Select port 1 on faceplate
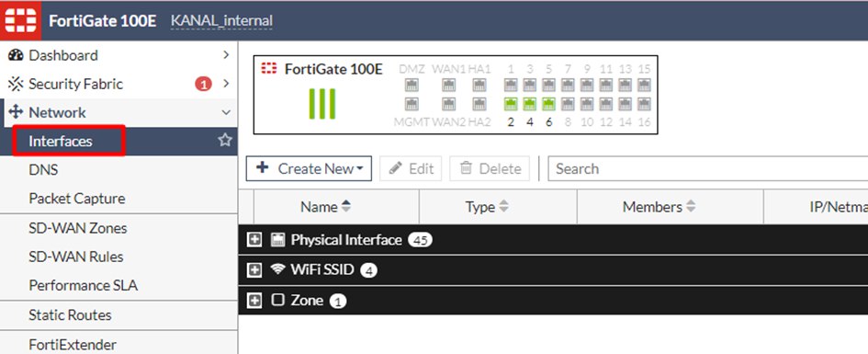Screen dimensions: 868x354 click(511, 85)
